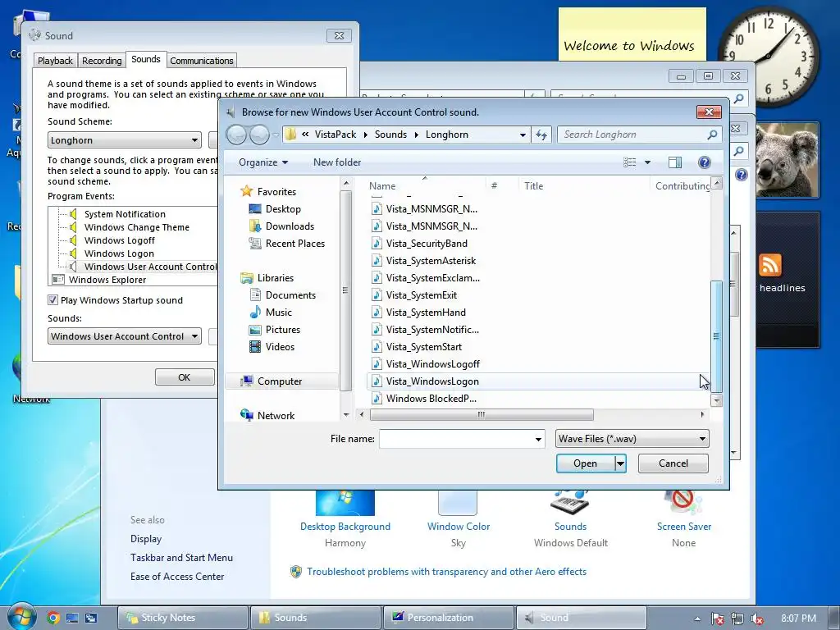840x630 pixels.
Task: Click the Open button split arrow
Action: click(620, 463)
